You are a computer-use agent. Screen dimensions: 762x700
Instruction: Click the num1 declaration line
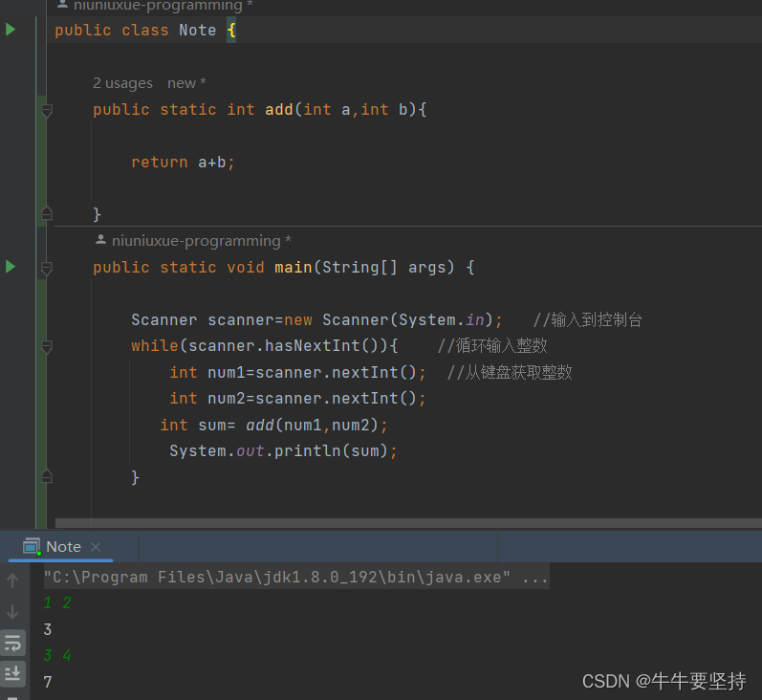[297, 372]
